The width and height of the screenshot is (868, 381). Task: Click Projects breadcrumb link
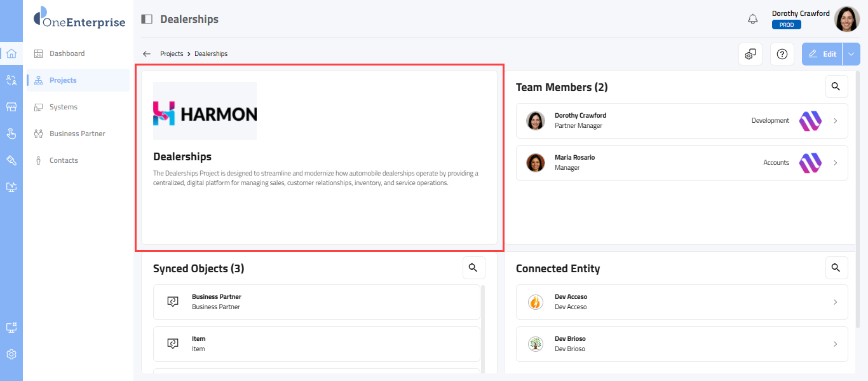172,54
